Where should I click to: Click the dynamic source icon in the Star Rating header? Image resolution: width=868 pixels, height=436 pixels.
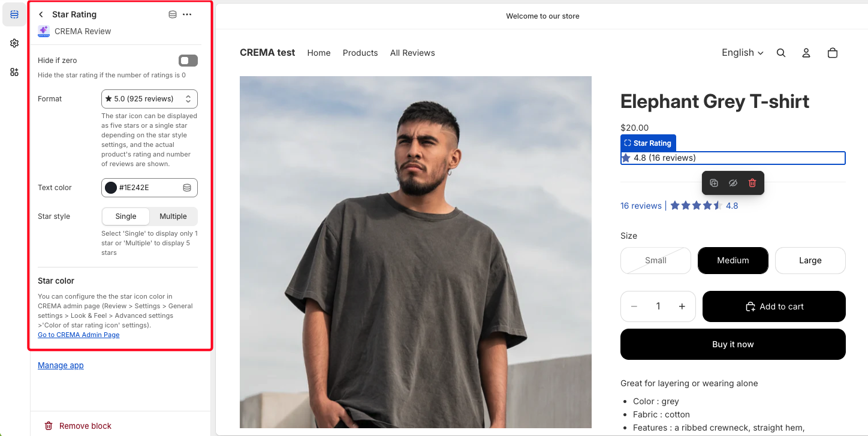coord(173,14)
